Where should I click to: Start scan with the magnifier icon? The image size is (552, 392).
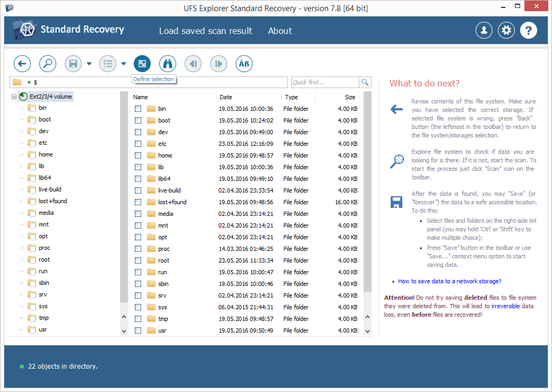coord(48,64)
